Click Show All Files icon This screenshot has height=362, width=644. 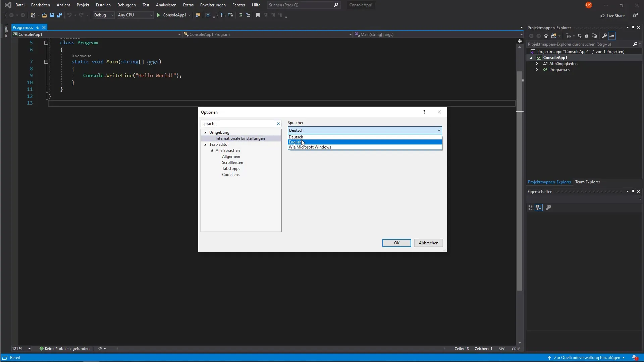point(594,36)
